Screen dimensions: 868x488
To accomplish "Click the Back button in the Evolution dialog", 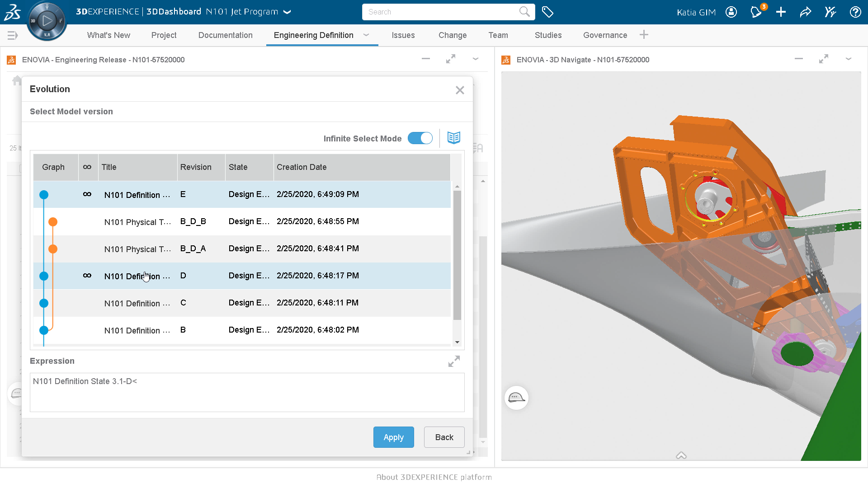I will coord(444,437).
